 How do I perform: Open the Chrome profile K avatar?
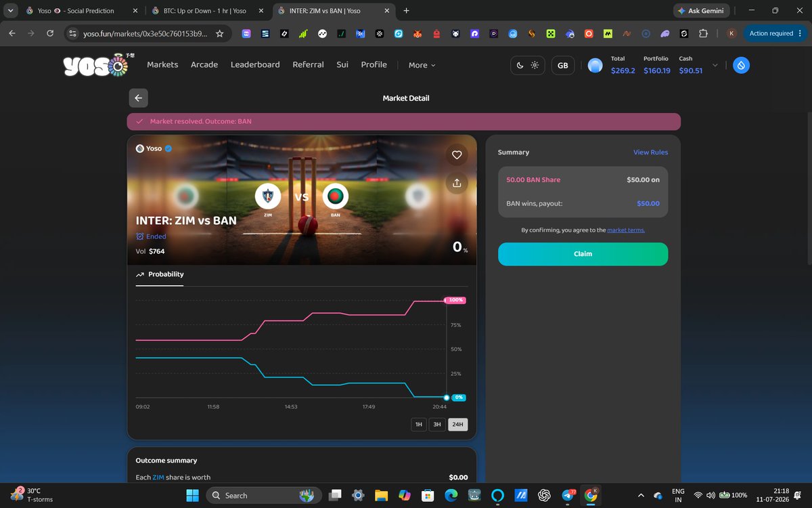pos(731,33)
